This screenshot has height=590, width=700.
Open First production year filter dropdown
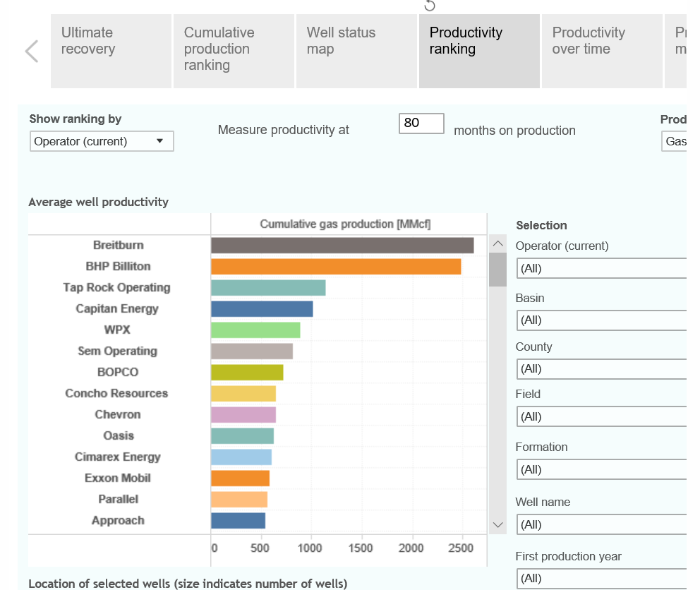coord(601,579)
